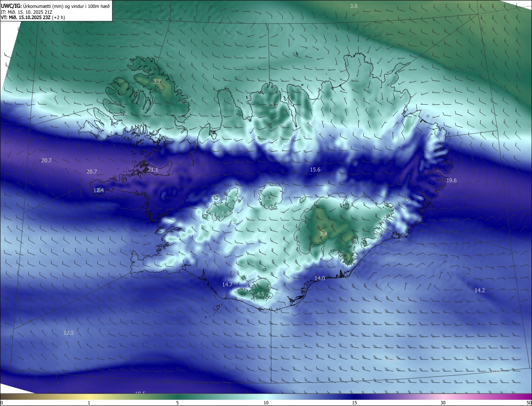Screen dimensions: 532x406
Task: Click the 12.5 value label
Action: 69,333
